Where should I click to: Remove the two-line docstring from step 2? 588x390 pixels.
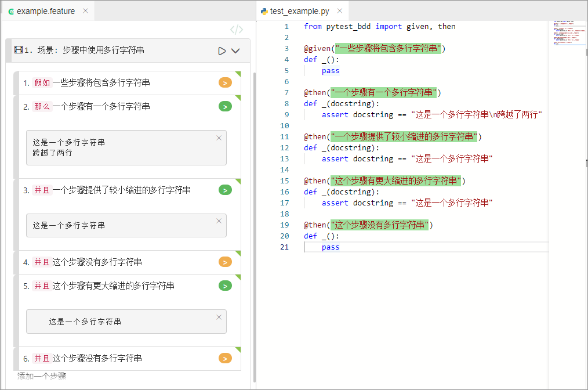click(x=219, y=138)
